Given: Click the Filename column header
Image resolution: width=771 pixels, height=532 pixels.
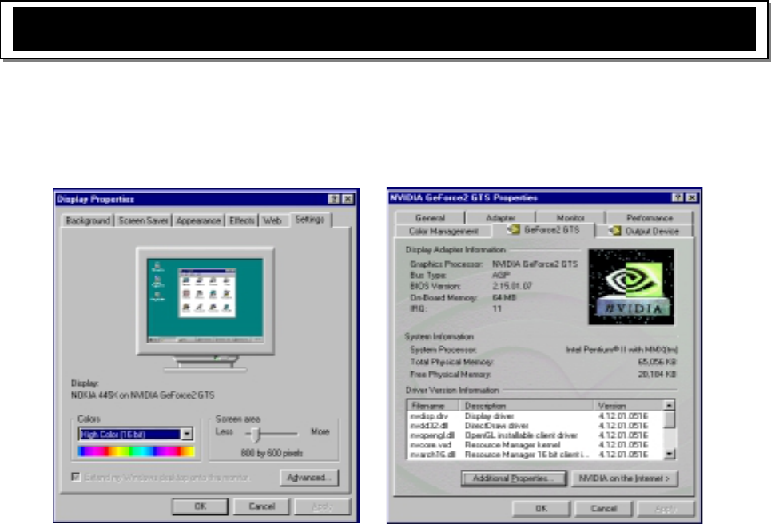Looking at the screenshot, I should click(433, 406).
